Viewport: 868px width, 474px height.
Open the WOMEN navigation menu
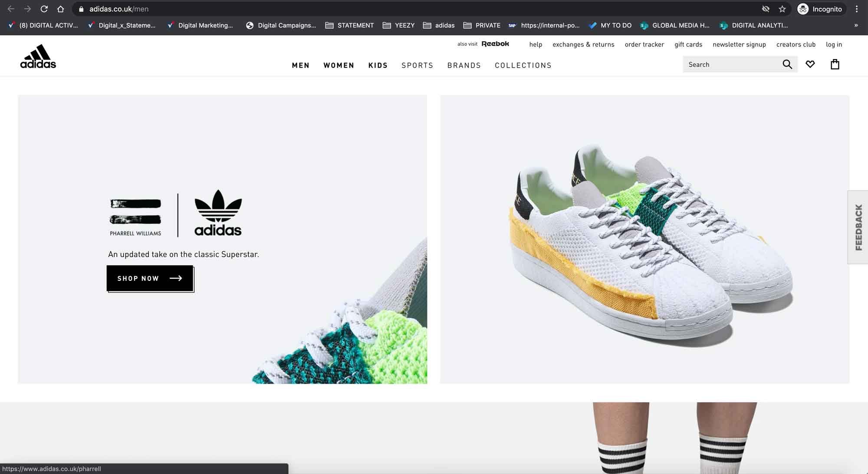click(339, 65)
